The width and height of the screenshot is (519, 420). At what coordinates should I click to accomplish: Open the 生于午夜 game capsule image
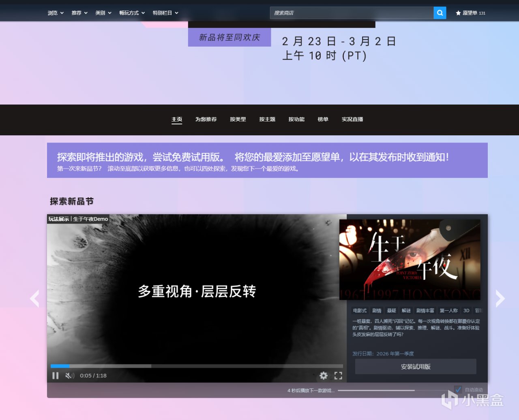click(x=410, y=260)
